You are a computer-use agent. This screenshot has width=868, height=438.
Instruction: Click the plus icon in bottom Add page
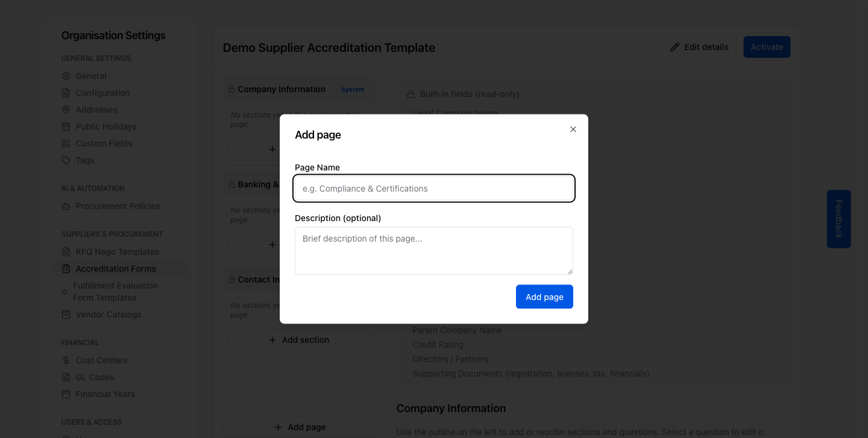tap(278, 427)
